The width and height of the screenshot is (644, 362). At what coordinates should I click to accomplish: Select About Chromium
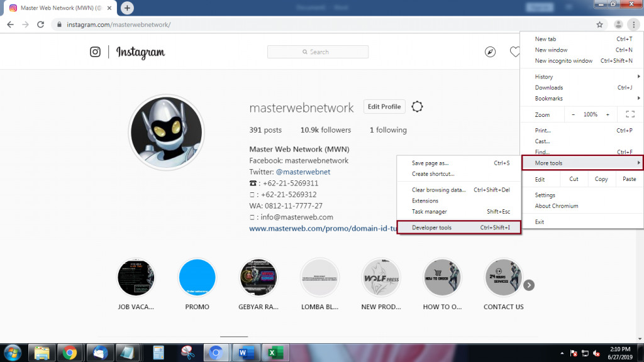tap(582, 206)
